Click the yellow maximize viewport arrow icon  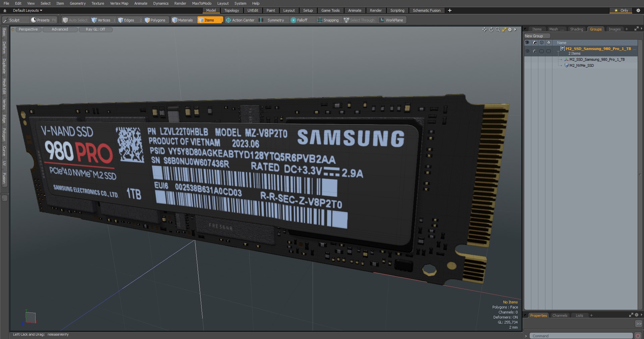tap(504, 30)
